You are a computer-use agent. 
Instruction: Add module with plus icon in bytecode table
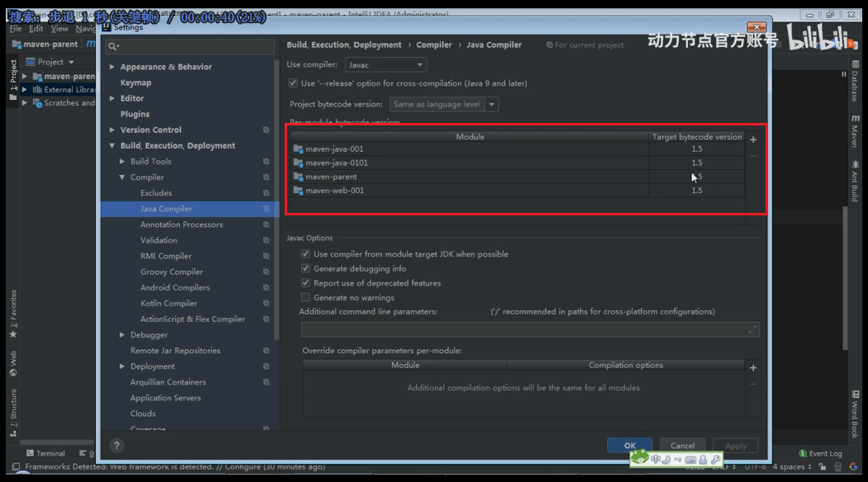(x=752, y=139)
